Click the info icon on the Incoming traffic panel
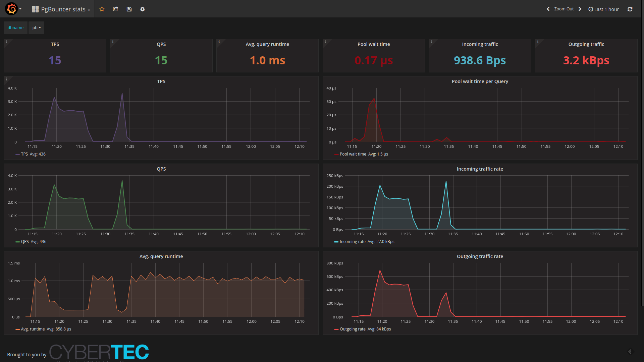 (431, 42)
